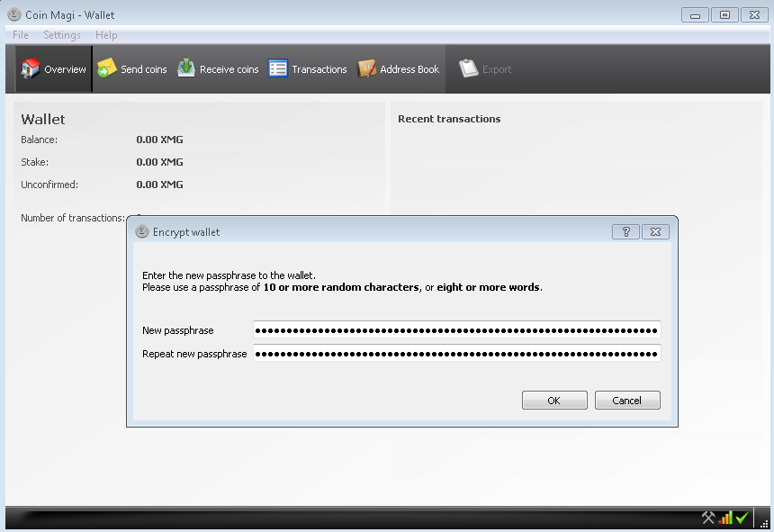Focus the Repeat new passphrase field
The width and height of the screenshot is (774, 532).
456,354
